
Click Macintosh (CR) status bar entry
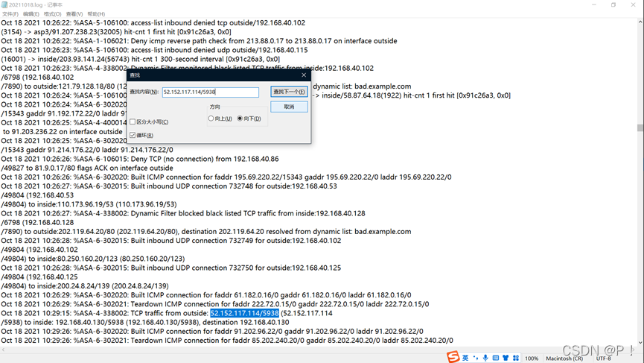click(x=564, y=359)
